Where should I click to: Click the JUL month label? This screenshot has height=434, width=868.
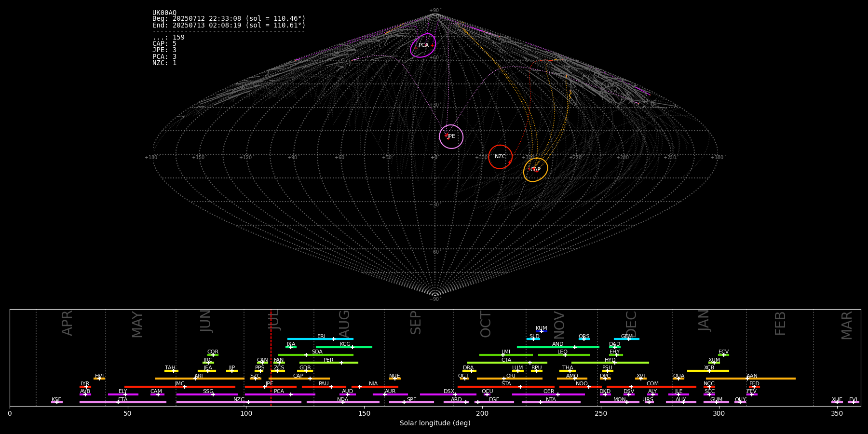(274, 320)
